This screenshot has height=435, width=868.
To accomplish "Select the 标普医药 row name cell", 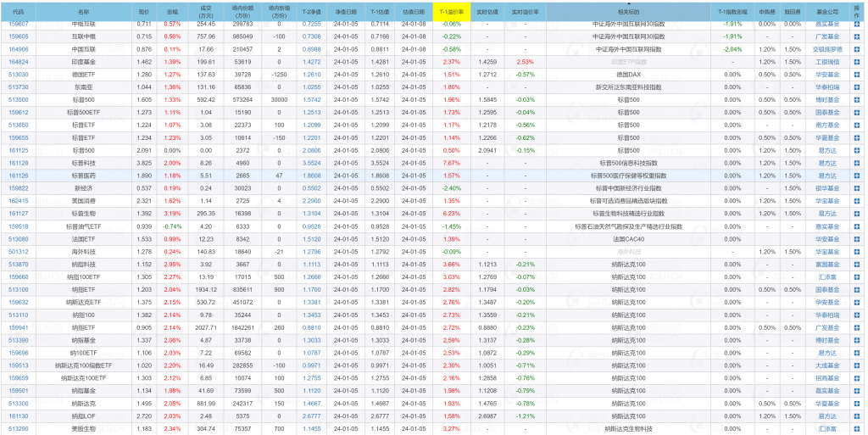I will 83,176.
